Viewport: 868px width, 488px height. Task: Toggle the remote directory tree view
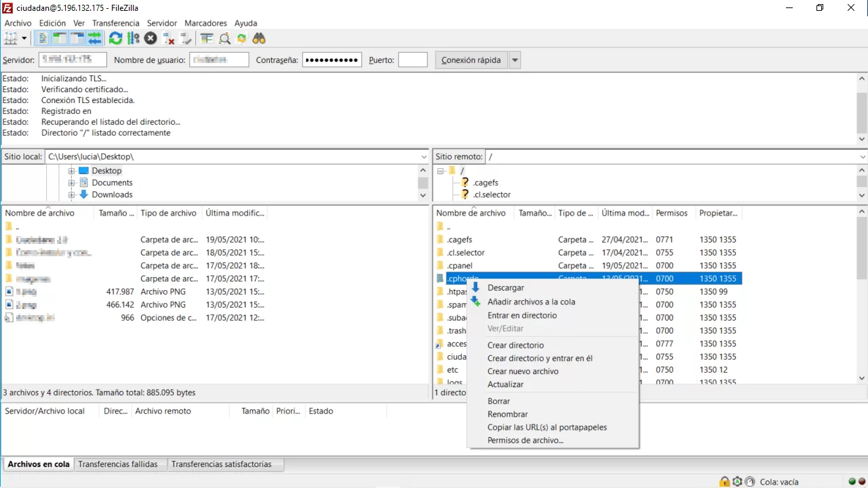(x=77, y=39)
